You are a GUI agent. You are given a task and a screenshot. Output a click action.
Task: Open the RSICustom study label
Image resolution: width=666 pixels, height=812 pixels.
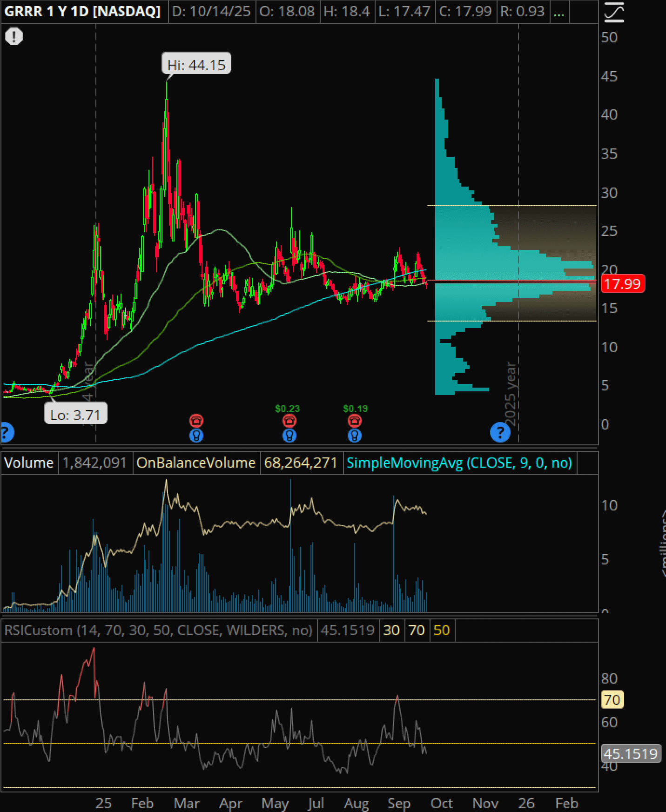pos(158,630)
